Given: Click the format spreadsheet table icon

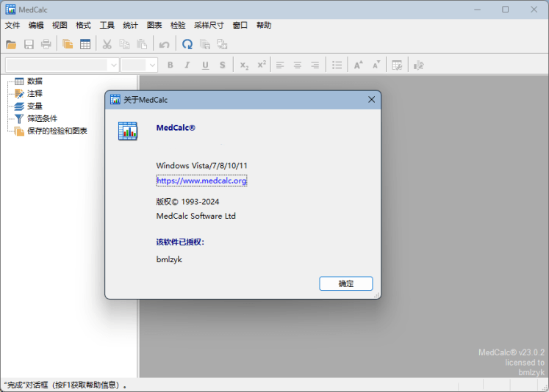Looking at the screenshot, I should 397,65.
